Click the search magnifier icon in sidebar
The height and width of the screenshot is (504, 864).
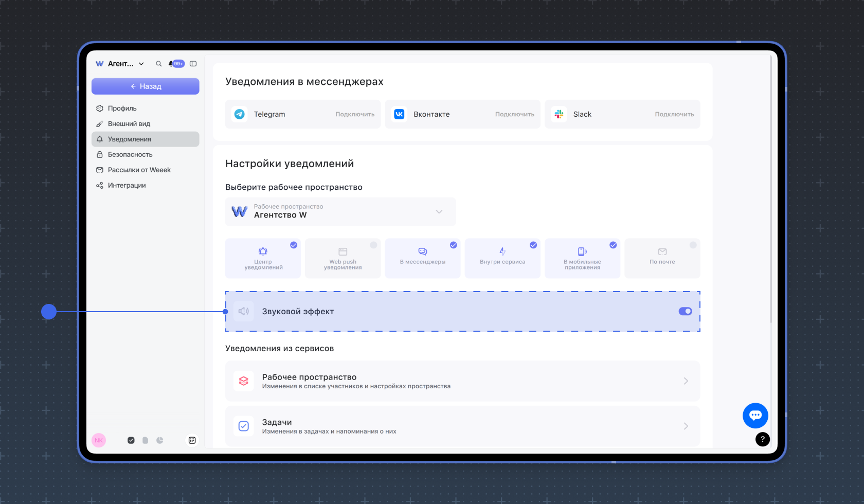click(158, 64)
